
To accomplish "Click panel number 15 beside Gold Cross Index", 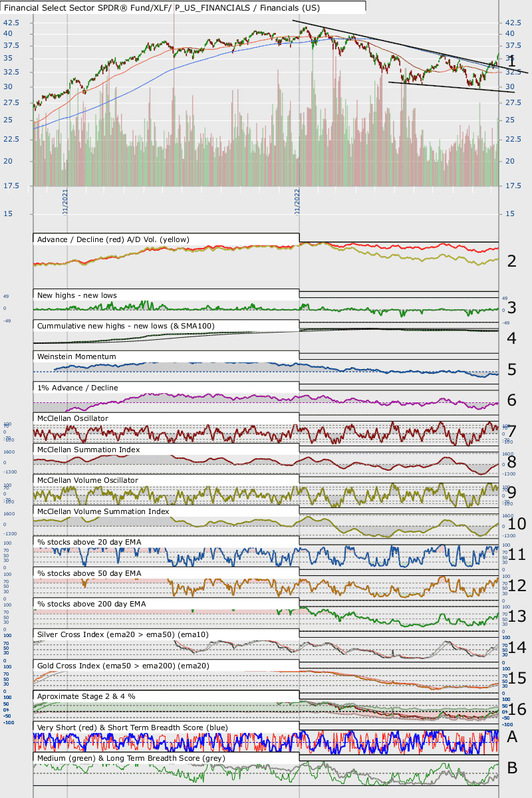I will coord(517,678).
